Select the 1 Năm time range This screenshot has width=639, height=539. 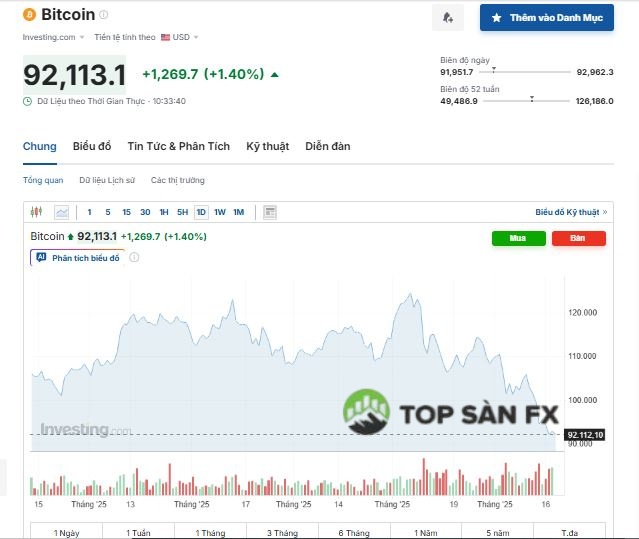click(x=426, y=532)
